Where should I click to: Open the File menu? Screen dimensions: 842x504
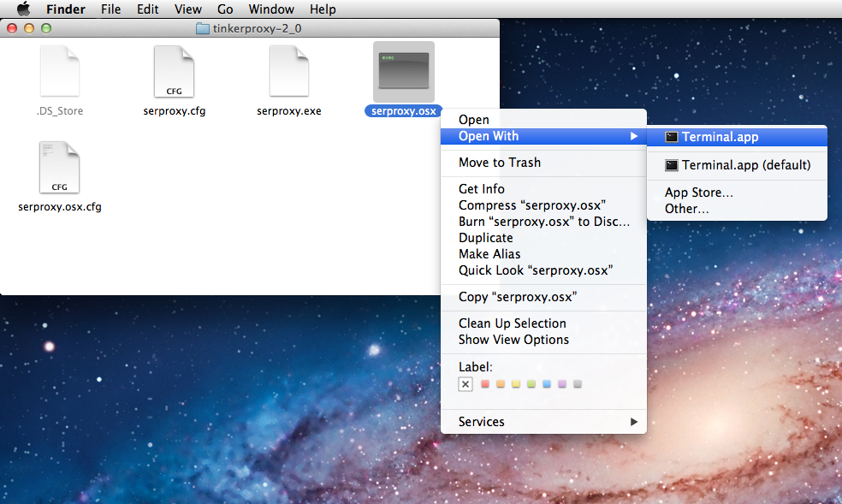point(110,9)
